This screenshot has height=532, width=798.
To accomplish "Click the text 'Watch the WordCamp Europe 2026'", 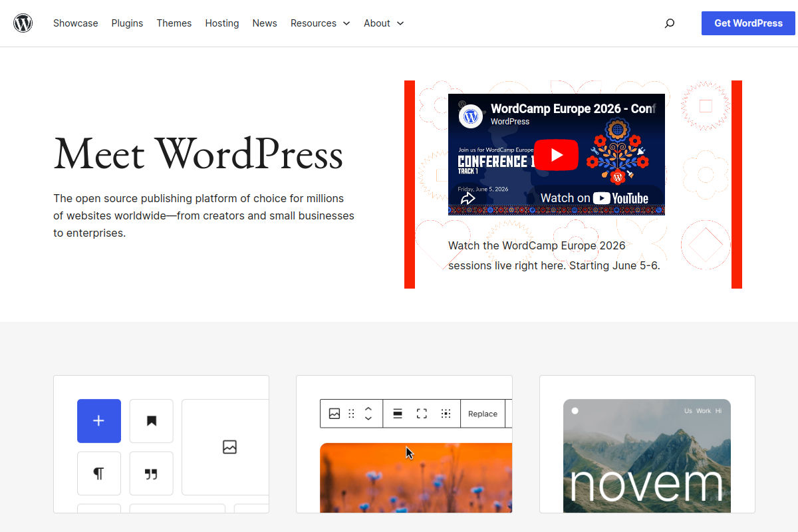I will click(x=537, y=245).
